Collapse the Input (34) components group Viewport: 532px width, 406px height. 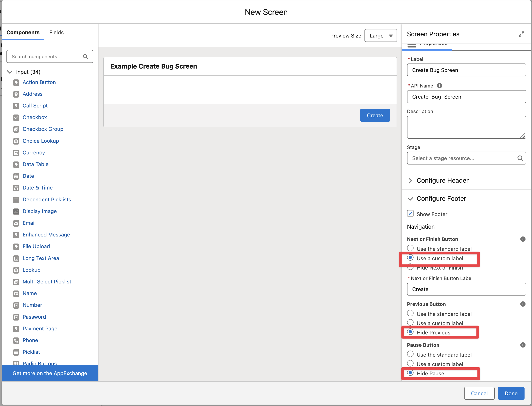click(x=10, y=72)
